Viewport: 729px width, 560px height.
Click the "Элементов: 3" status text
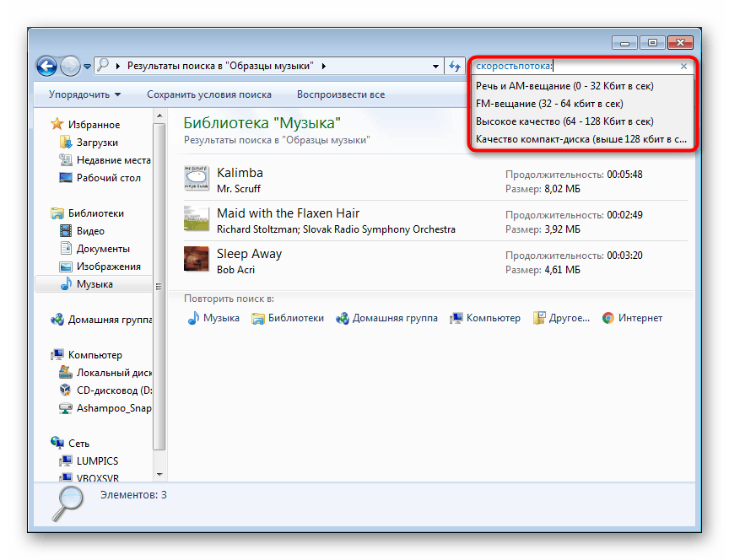tap(133, 495)
